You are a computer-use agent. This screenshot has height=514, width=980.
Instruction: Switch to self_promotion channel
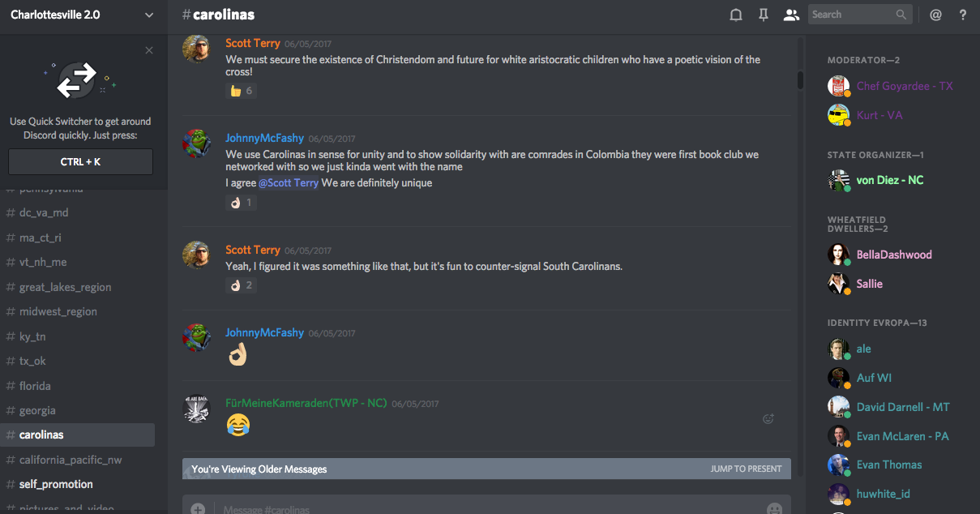[x=56, y=484]
